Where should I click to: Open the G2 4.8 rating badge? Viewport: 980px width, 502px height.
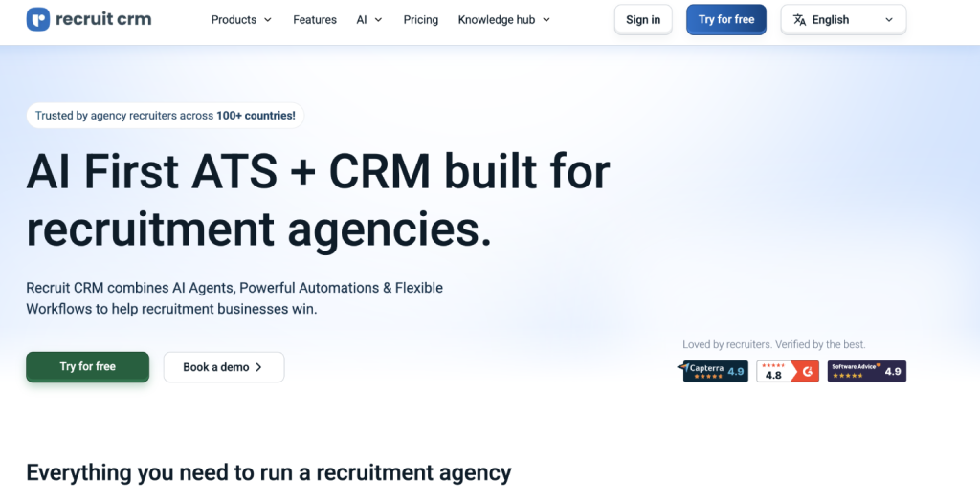coord(788,371)
